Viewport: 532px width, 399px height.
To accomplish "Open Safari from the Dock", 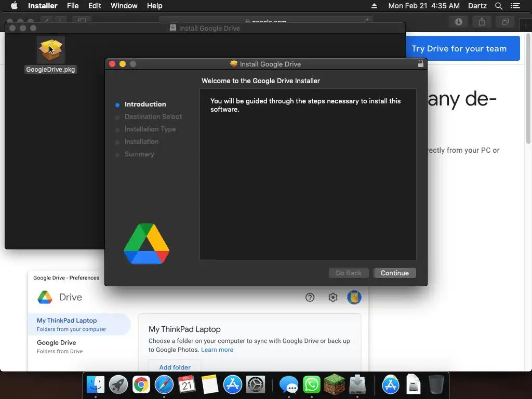I will pos(164,384).
